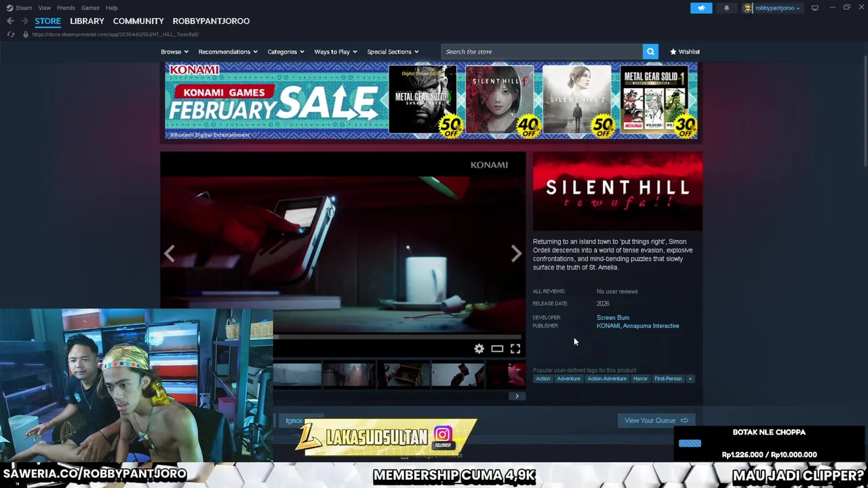Open the Special Sections dropdown
868x488 pixels.
[393, 52]
